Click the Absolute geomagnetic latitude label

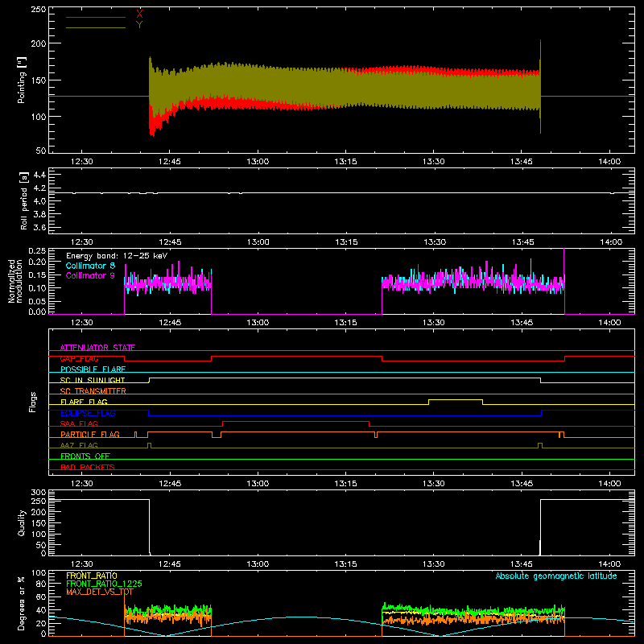point(556,576)
